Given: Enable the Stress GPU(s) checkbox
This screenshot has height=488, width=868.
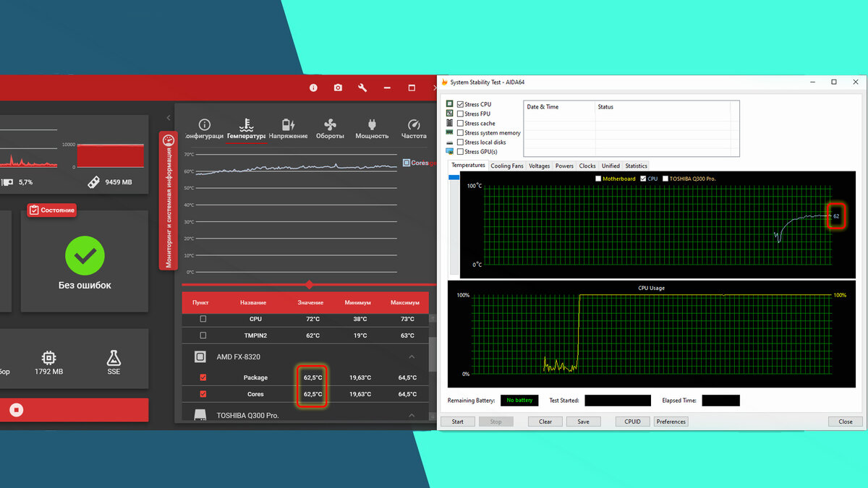Looking at the screenshot, I should [460, 151].
